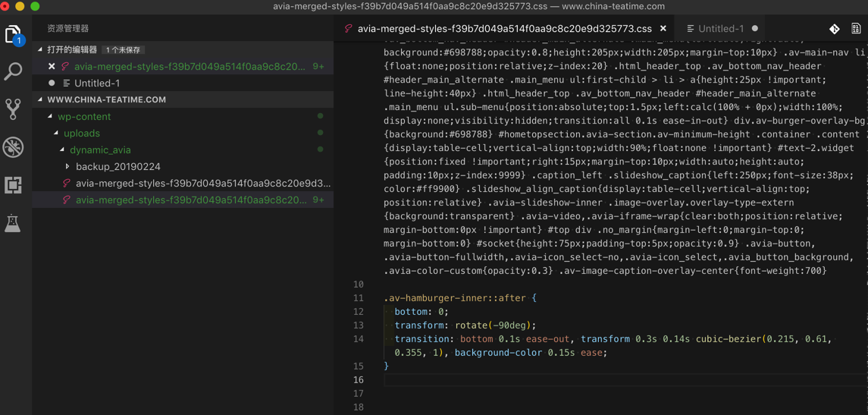Open the Extensions view in activity bar

13,185
